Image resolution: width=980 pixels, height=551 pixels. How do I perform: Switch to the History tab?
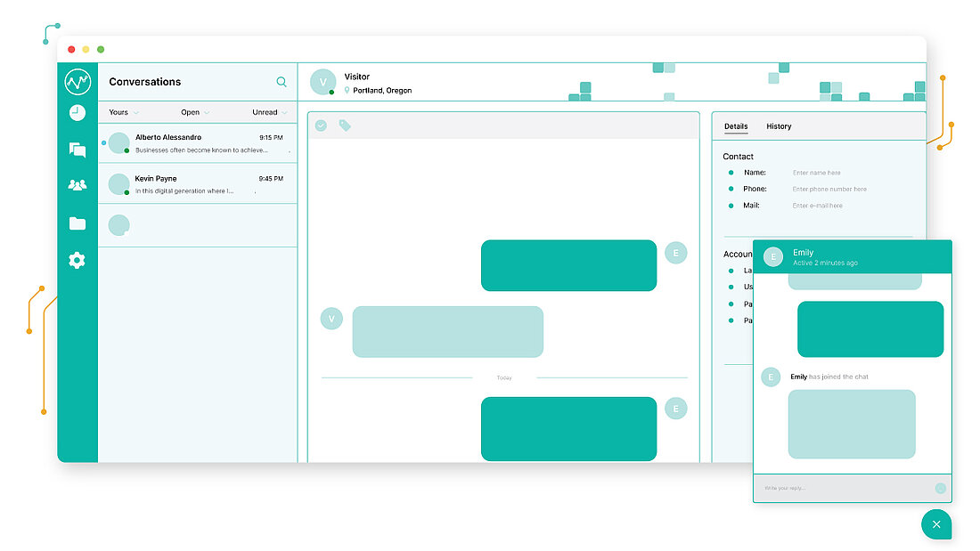click(779, 126)
